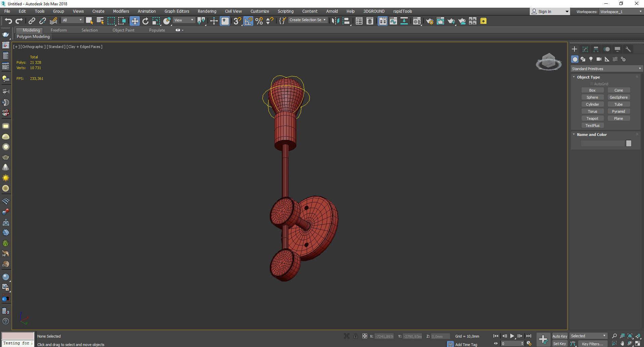Open Select by Name list
644x347 pixels.
coord(100,21)
